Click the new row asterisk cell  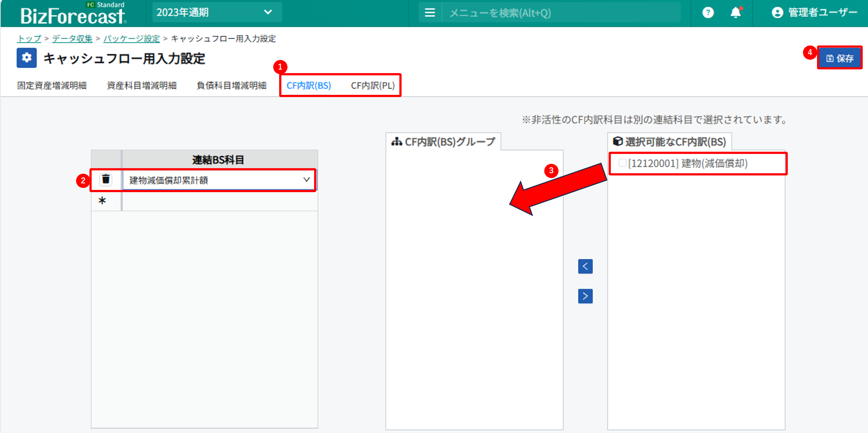[x=102, y=201]
